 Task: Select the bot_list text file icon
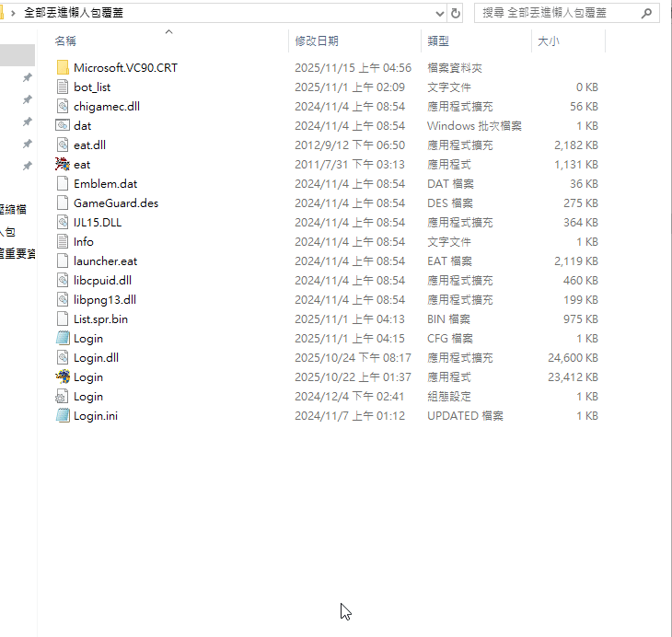(x=63, y=87)
